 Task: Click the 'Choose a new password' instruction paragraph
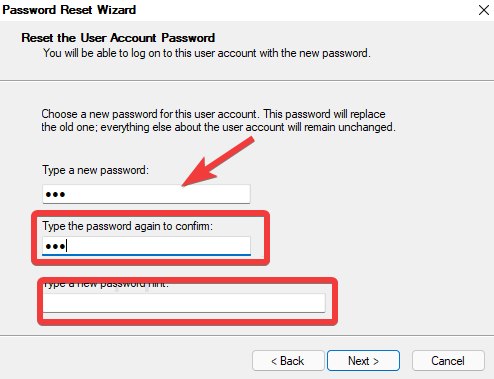pyautogui.click(x=218, y=121)
